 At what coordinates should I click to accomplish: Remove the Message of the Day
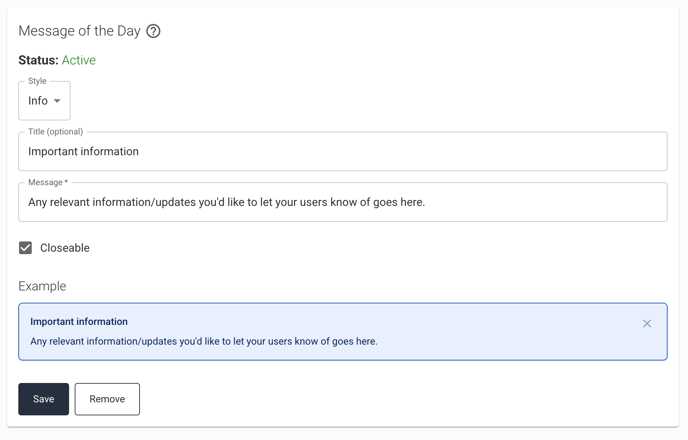coord(107,399)
